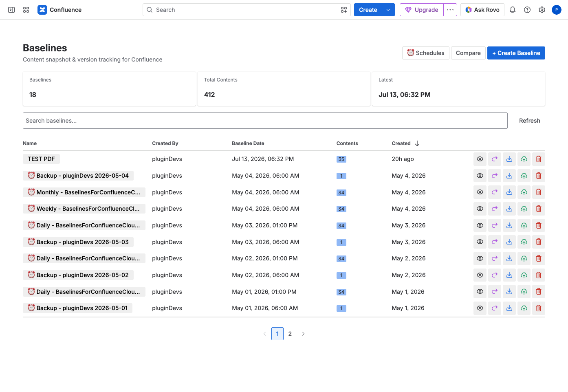Viewport: 568px width, 392px height.
Task: Open the user profile avatar
Action: (x=557, y=10)
